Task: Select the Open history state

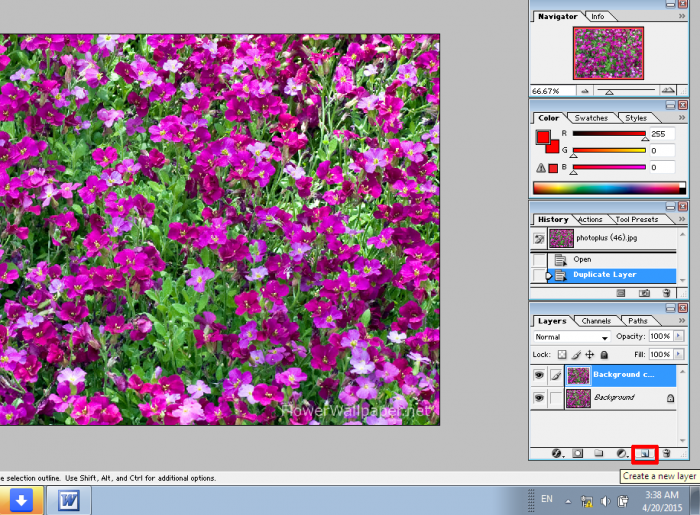Action: [x=582, y=259]
